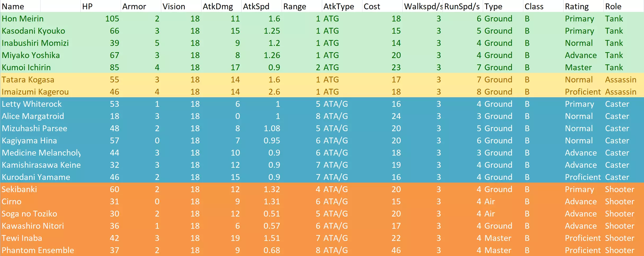Click the Sekibanki name cell
644x256 pixels.
(x=19, y=189)
